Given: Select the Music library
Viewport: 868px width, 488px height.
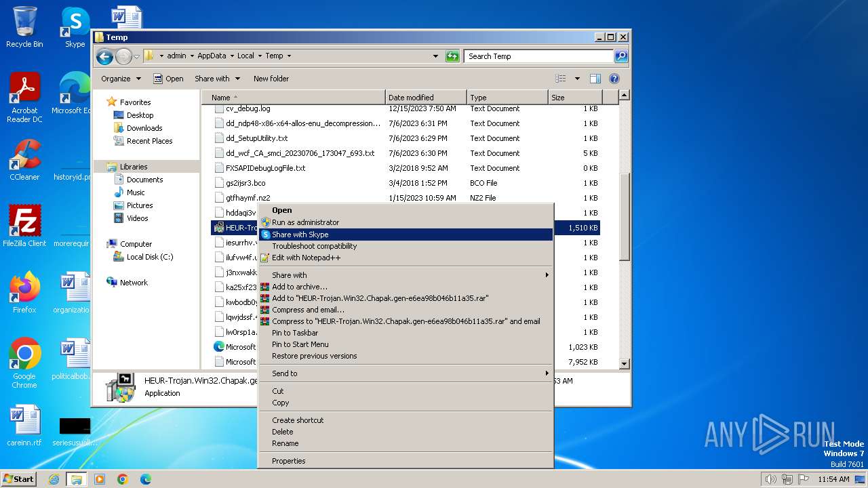Looking at the screenshot, I should pos(136,192).
